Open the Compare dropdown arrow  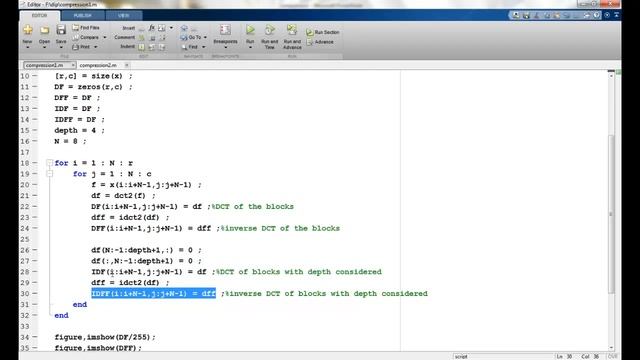click(104, 38)
